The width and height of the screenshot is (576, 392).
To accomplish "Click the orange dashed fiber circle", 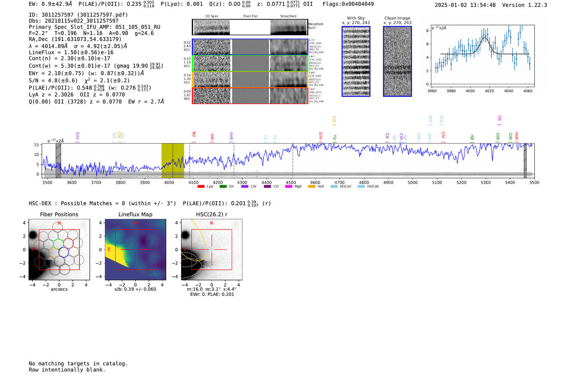I will point(54,253).
